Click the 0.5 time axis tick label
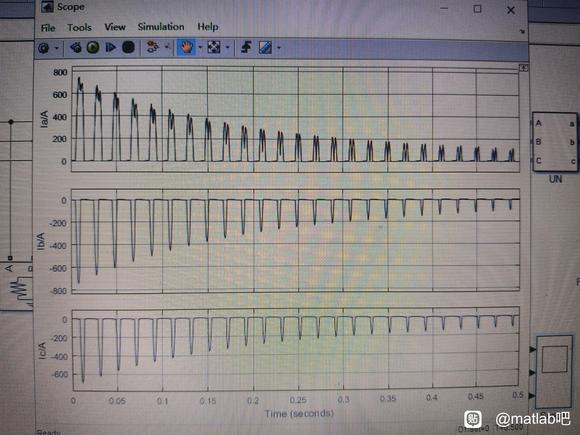This screenshot has width=580, height=435. tap(518, 395)
